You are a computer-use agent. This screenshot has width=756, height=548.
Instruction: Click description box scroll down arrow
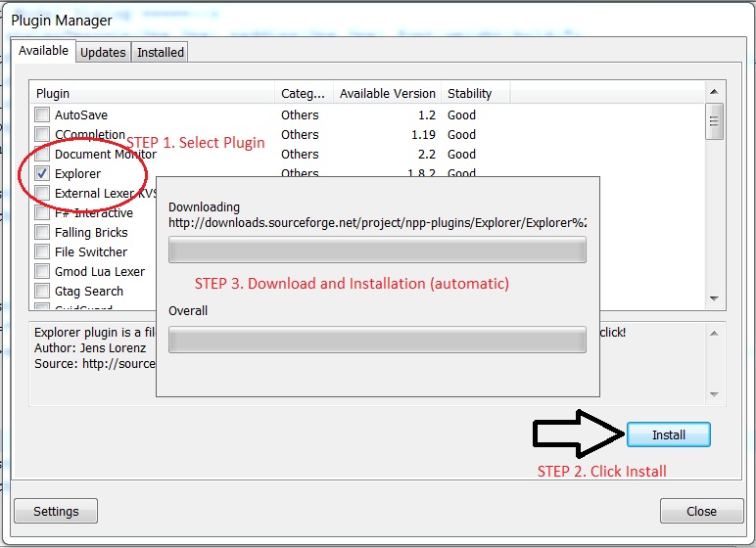(x=714, y=394)
